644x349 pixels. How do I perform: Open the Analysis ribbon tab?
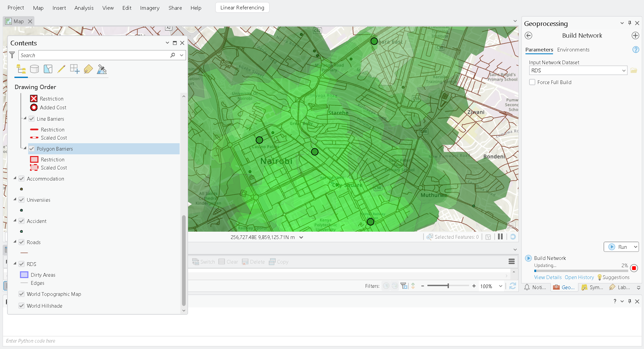[84, 8]
